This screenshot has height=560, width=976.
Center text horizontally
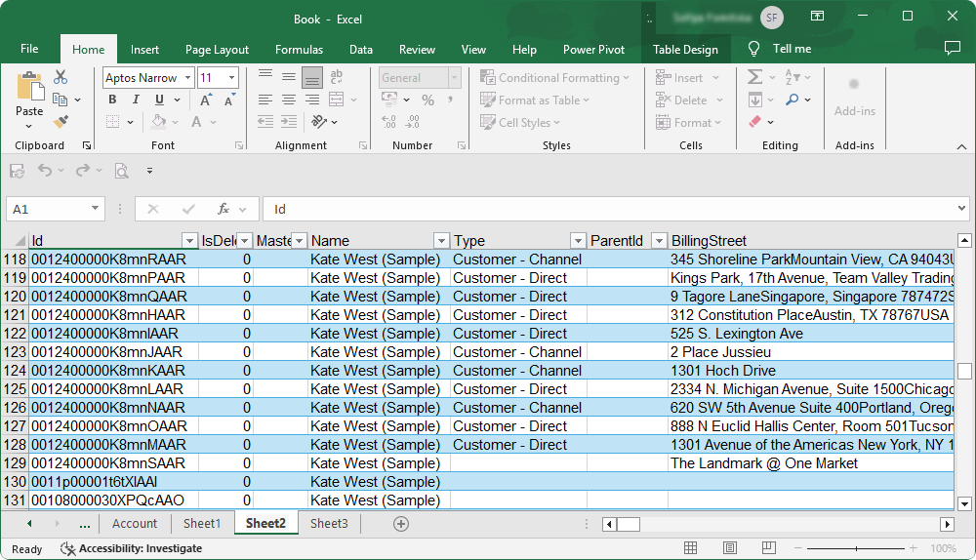click(288, 100)
